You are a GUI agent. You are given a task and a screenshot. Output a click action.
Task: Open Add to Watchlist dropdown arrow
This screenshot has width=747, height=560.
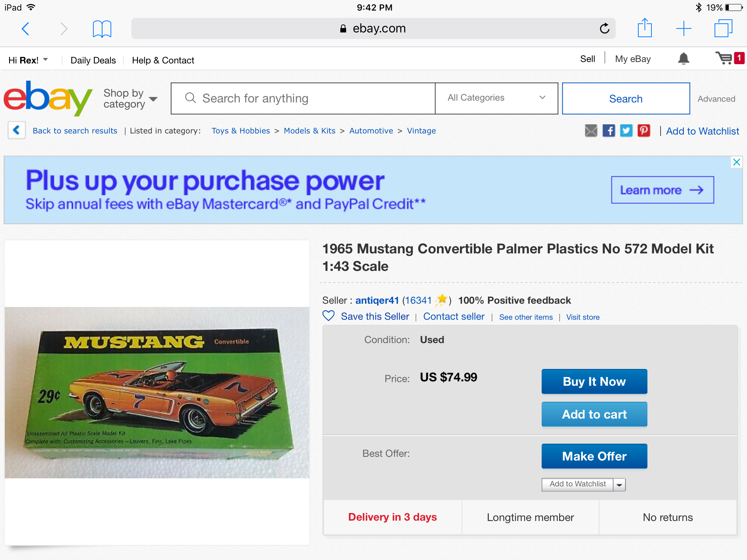619,485
